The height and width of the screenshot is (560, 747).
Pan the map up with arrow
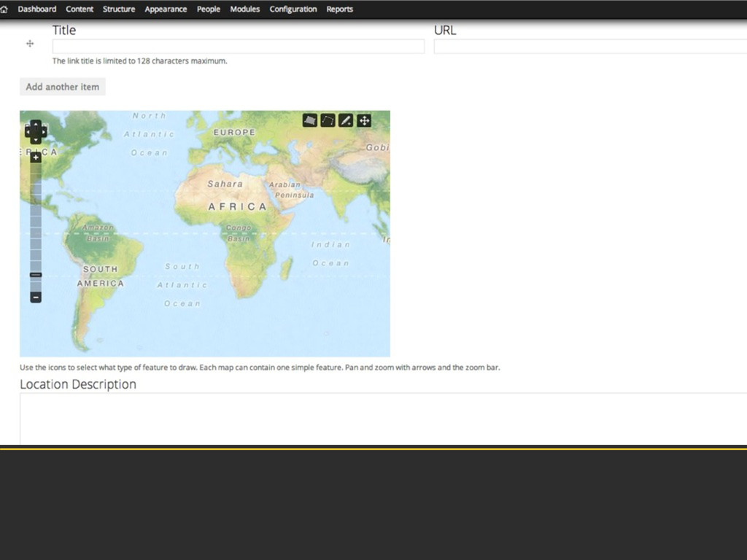pyautogui.click(x=36, y=124)
